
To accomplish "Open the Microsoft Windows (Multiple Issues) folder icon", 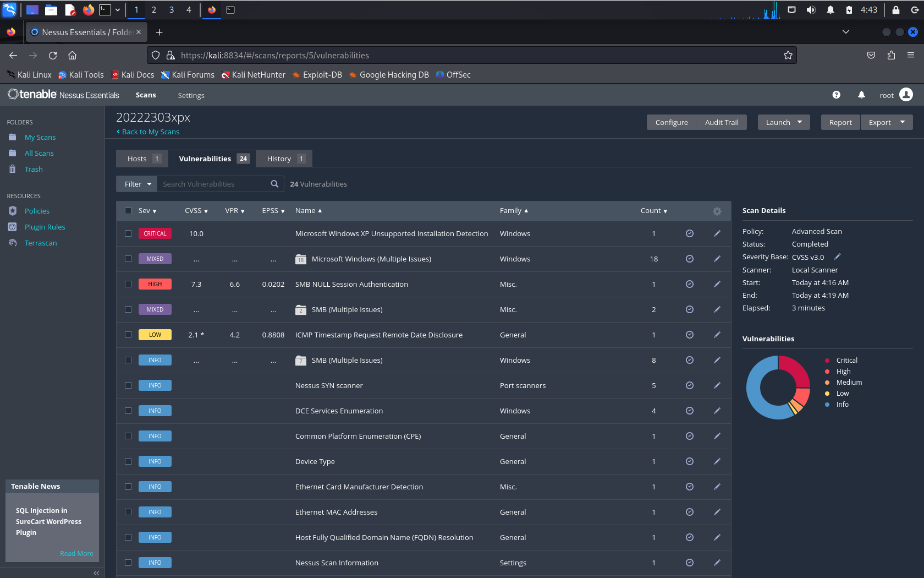I will (x=301, y=259).
